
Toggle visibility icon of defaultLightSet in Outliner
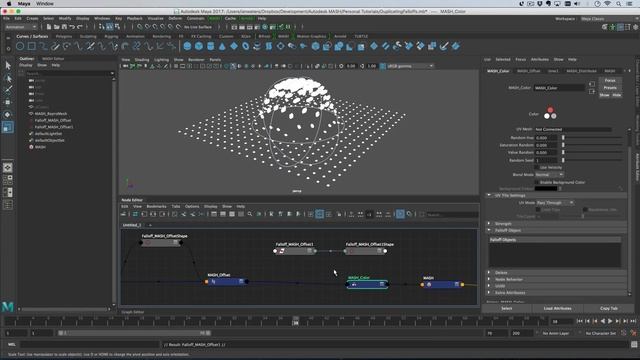31,133
